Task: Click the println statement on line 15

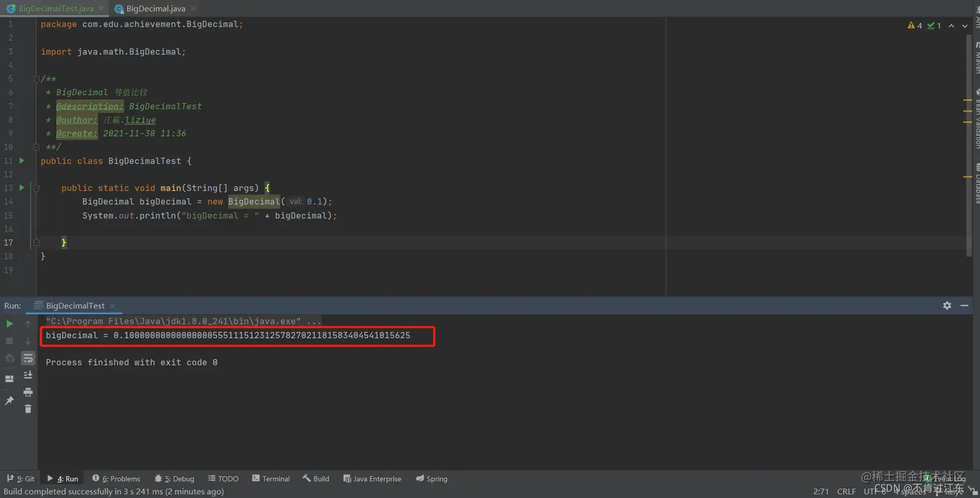Action: point(209,216)
